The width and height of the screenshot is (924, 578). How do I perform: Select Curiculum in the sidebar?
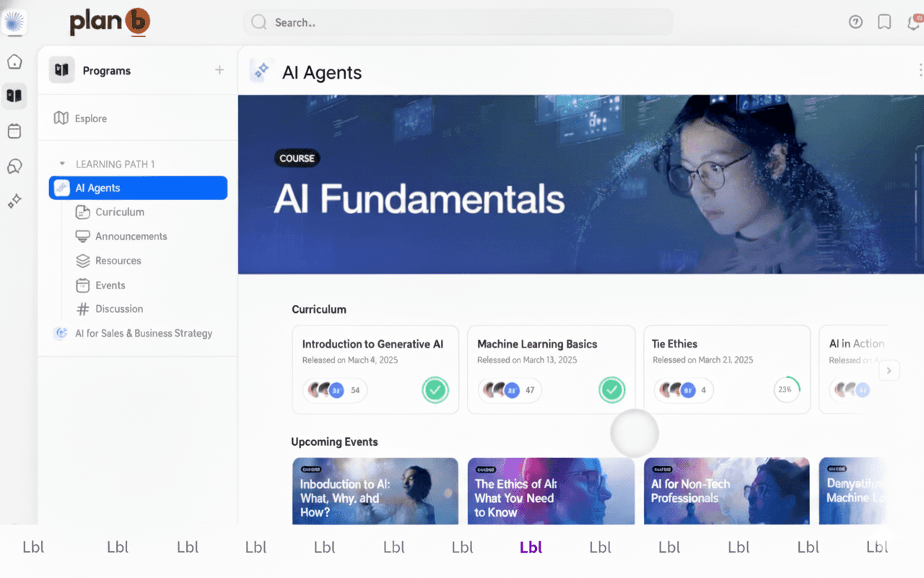click(119, 212)
